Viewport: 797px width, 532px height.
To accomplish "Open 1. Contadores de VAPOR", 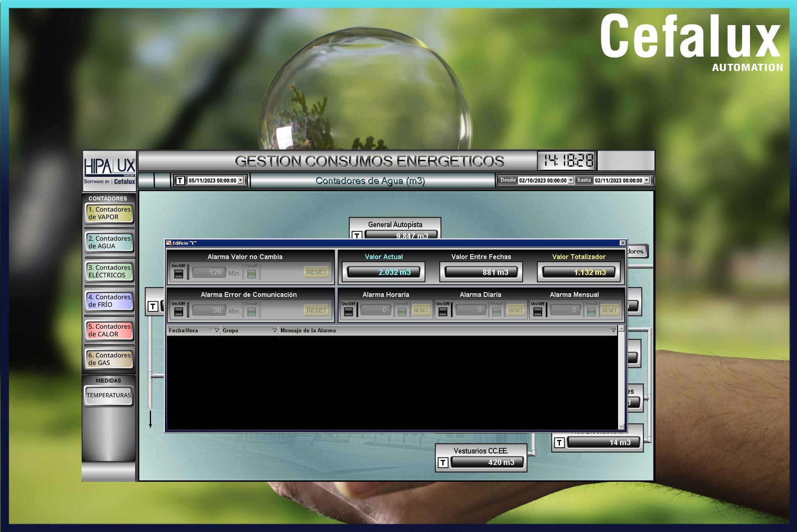I will point(109,213).
